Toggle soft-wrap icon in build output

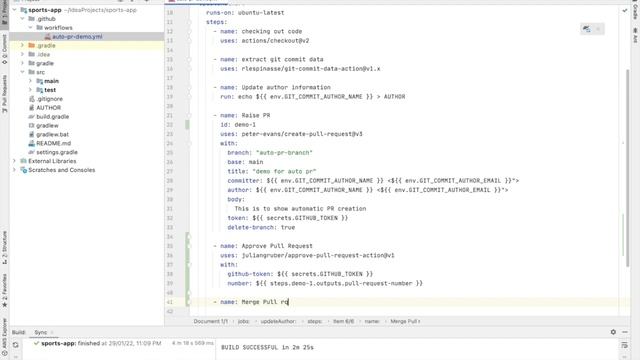(624, 346)
